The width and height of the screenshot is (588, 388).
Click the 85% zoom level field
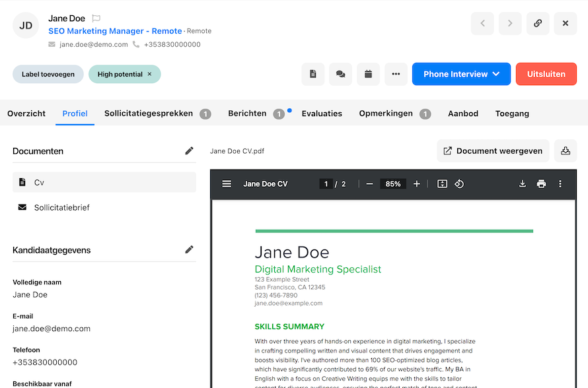pyautogui.click(x=393, y=184)
